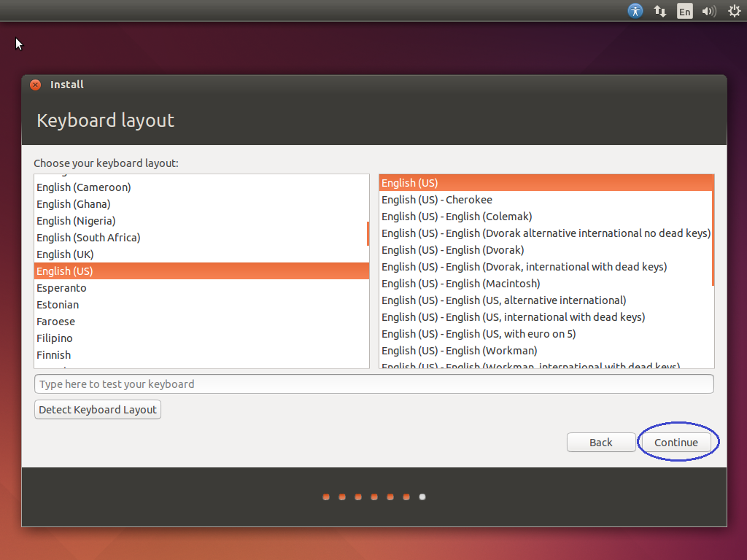The width and height of the screenshot is (747, 560).
Task: Select English (US) in the left list
Action: tap(201, 271)
